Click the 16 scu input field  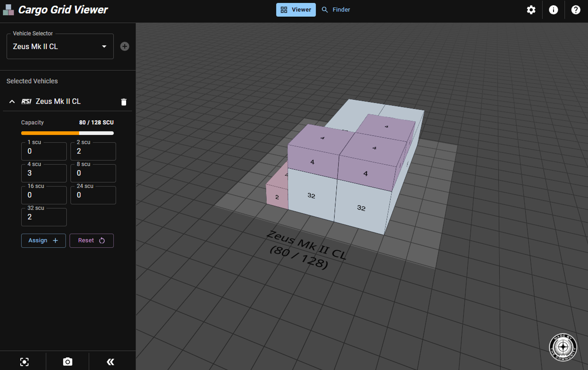pyautogui.click(x=44, y=195)
